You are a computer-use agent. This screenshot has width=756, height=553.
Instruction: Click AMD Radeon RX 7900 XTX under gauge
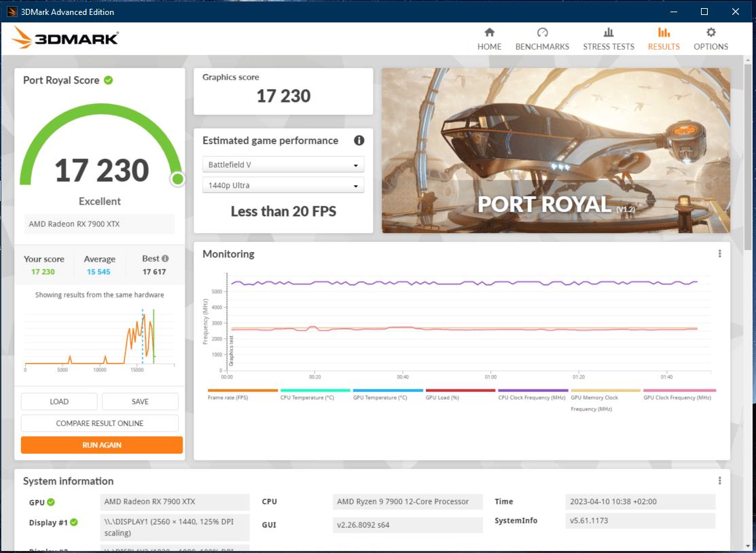pyautogui.click(x=99, y=224)
